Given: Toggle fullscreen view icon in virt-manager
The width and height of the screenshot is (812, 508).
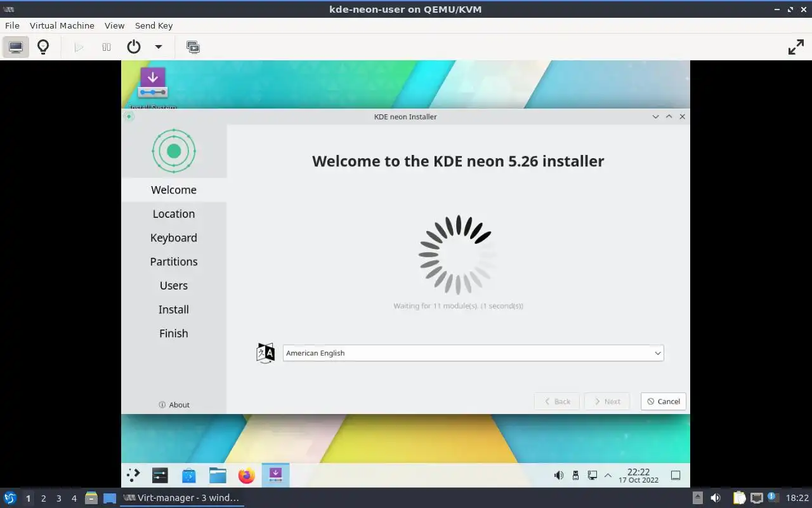Looking at the screenshot, I should [796, 47].
